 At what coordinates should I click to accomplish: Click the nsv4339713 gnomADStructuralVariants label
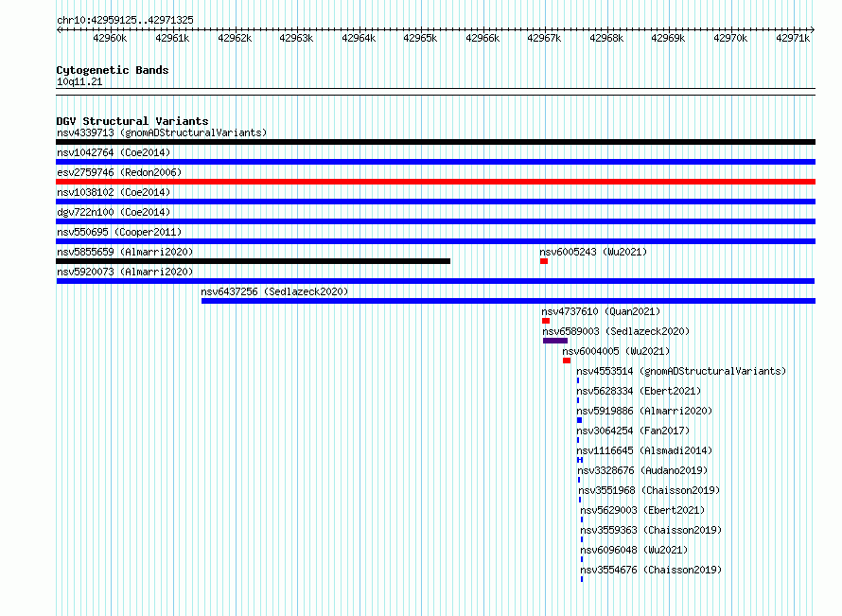[x=162, y=132]
